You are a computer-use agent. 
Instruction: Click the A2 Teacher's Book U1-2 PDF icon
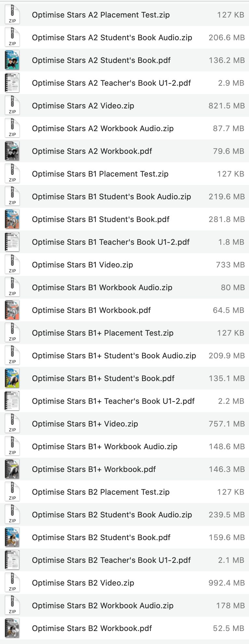[12, 83]
